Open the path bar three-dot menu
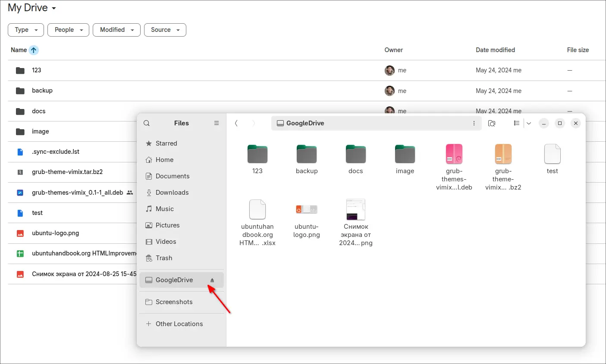 474,123
